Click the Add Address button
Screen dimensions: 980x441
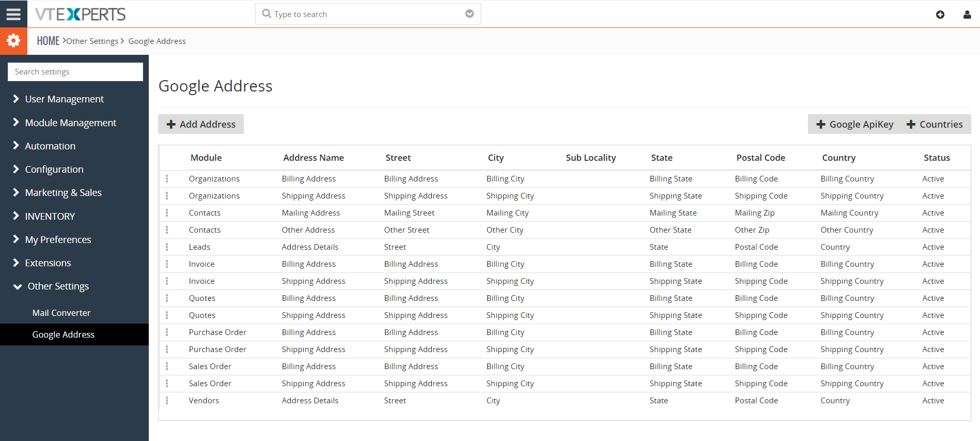pyautogui.click(x=201, y=124)
